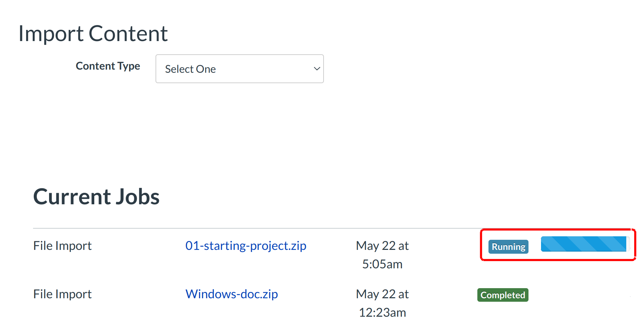The height and width of the screenshot is (324, 644).
Task: Click the red outline around Running status
Action: pyautogui.click(x=557, y=259)
